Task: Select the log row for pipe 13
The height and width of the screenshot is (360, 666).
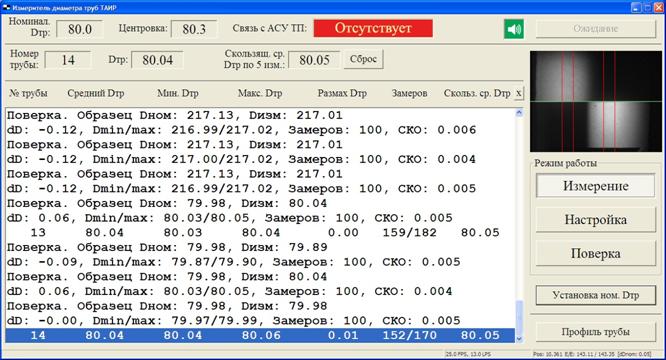Action: point(260,233)
